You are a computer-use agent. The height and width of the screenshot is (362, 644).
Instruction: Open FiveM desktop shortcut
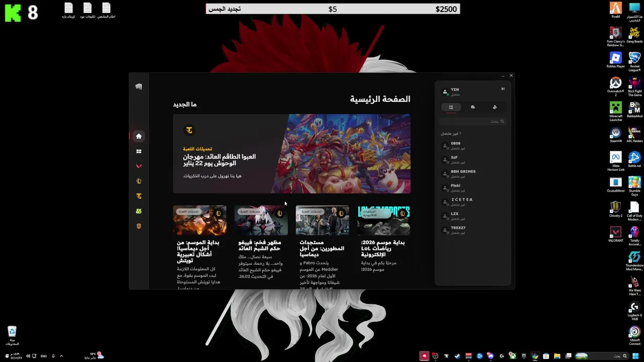[x=616, y=11]
